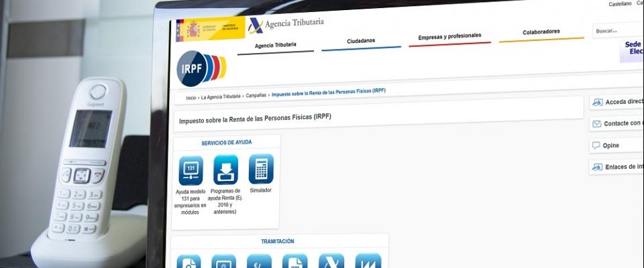Open the first Tramitación icon
The width and height of the screenshot is (644, 268).
pyautogui.click(x=189, y=261)
